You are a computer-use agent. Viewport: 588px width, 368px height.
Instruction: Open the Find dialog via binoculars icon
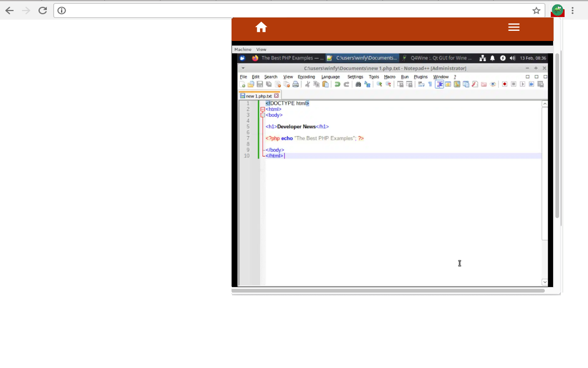358,84
